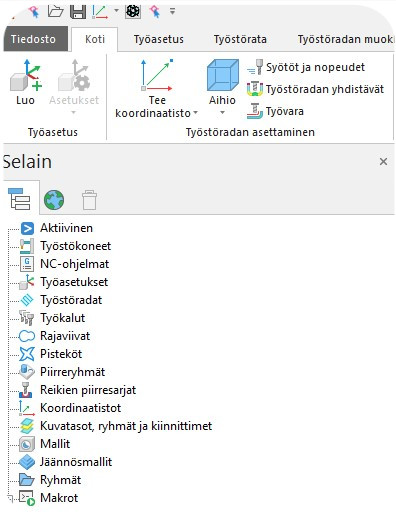Click the NC-ohjelmat G-code icon
396x523 pixels.
click(27, 264)
